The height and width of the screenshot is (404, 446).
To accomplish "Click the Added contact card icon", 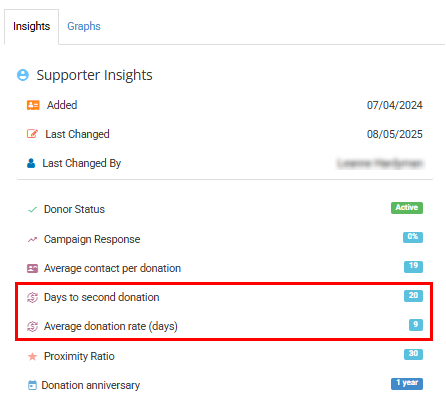I will pos(33,105).
